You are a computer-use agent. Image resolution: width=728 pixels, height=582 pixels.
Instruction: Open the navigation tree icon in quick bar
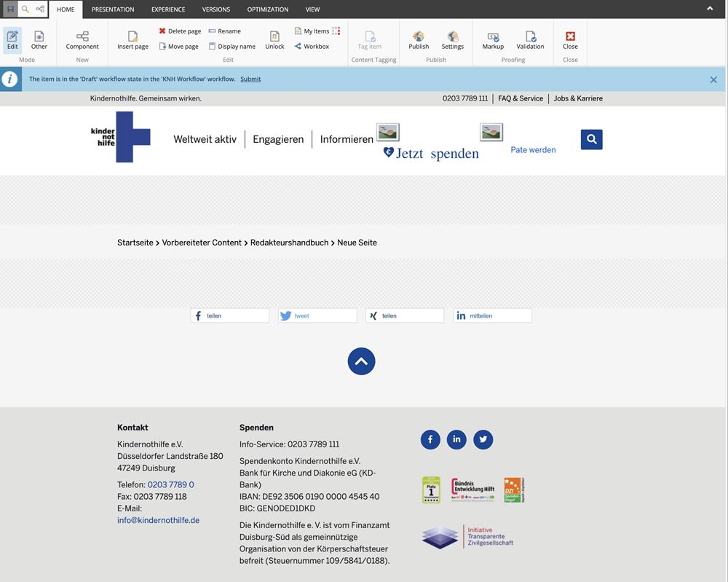click(40, 9)
